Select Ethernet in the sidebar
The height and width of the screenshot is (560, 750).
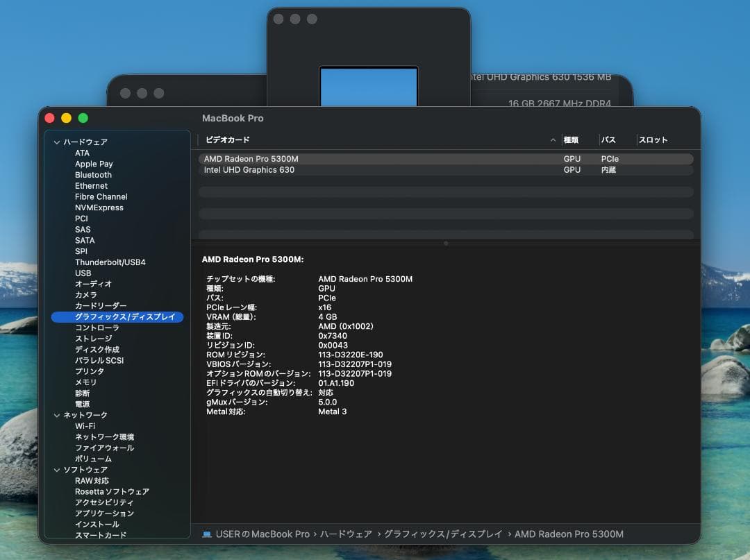(92, 186)
